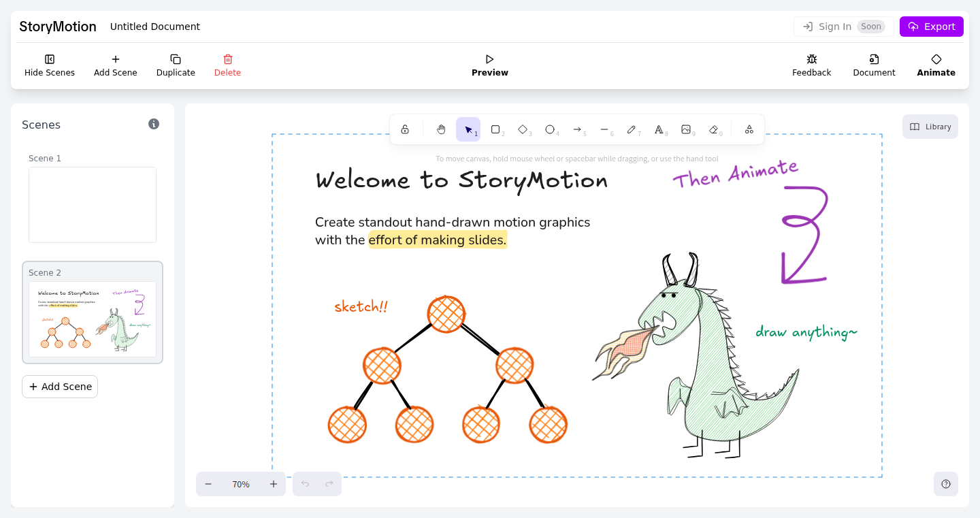Add Scene button below Scene 2

[60, 387]
